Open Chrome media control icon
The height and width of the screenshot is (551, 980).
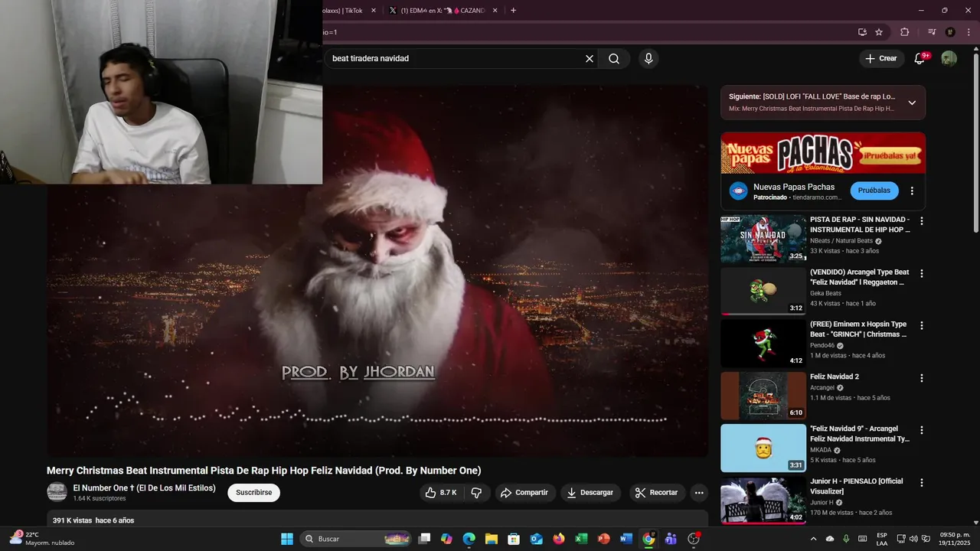pyautogui.click(x=932, y=32)
